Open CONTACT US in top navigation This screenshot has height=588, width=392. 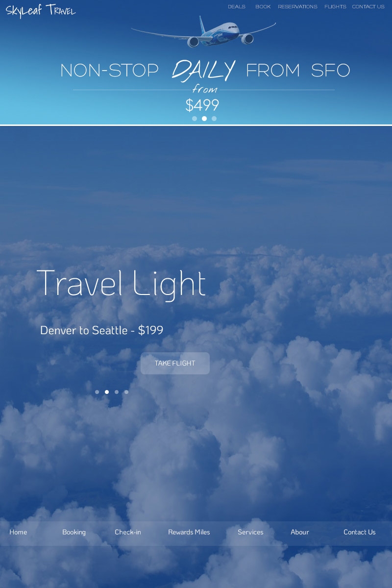tap(368, 7)
